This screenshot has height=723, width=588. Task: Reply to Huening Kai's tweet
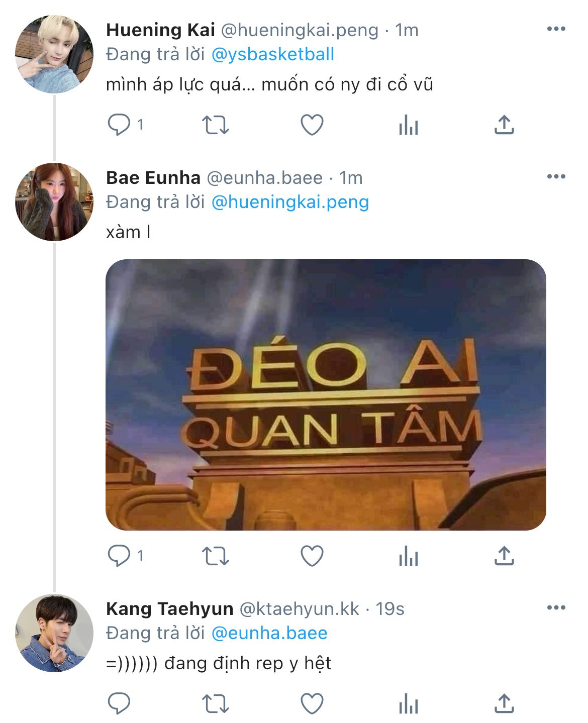[119, 125]
